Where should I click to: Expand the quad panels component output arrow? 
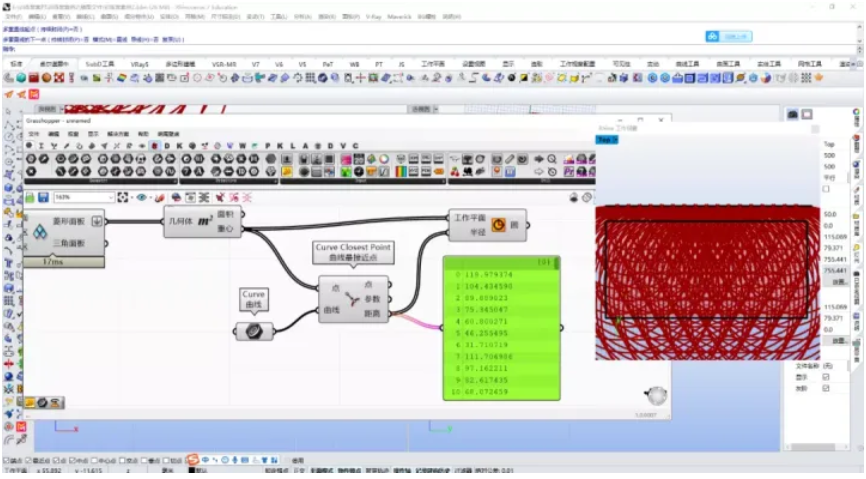[x=97, y=221]
